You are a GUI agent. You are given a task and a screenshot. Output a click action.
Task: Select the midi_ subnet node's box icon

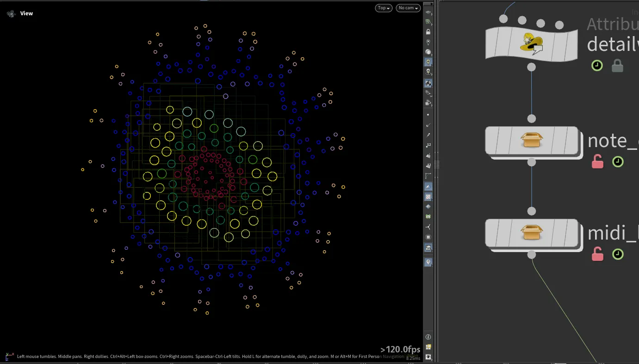[531, 233]
